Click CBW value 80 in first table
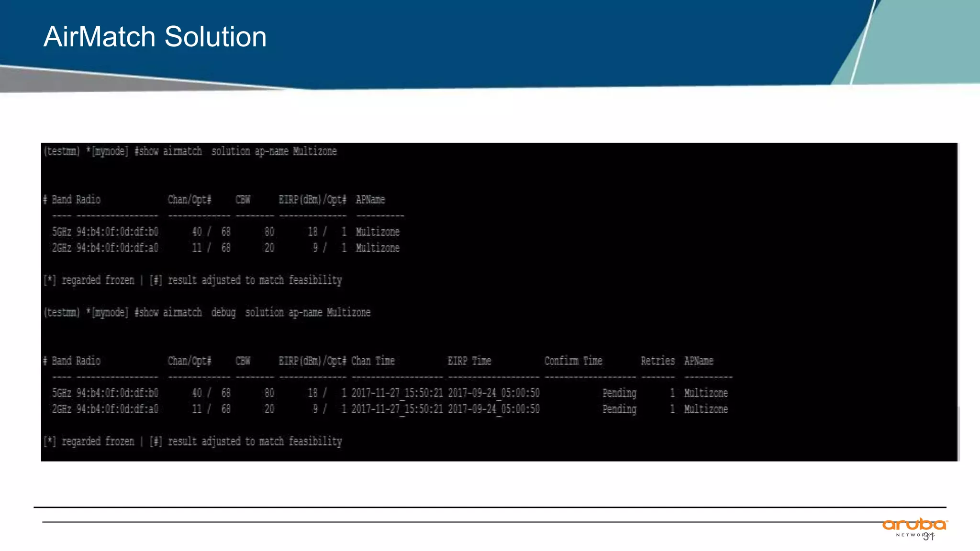Image resolution: width=980 pixels, height=551 pixels. (269, 232)
